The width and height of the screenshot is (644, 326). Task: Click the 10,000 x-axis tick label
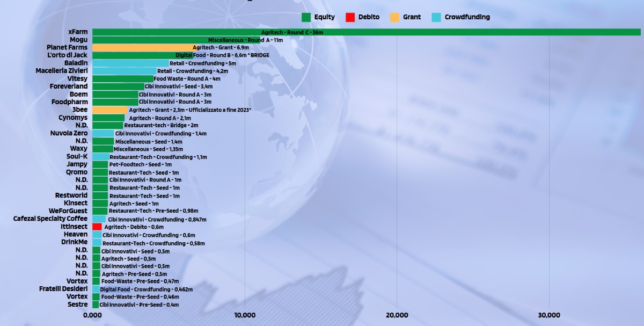pos(245,315)
